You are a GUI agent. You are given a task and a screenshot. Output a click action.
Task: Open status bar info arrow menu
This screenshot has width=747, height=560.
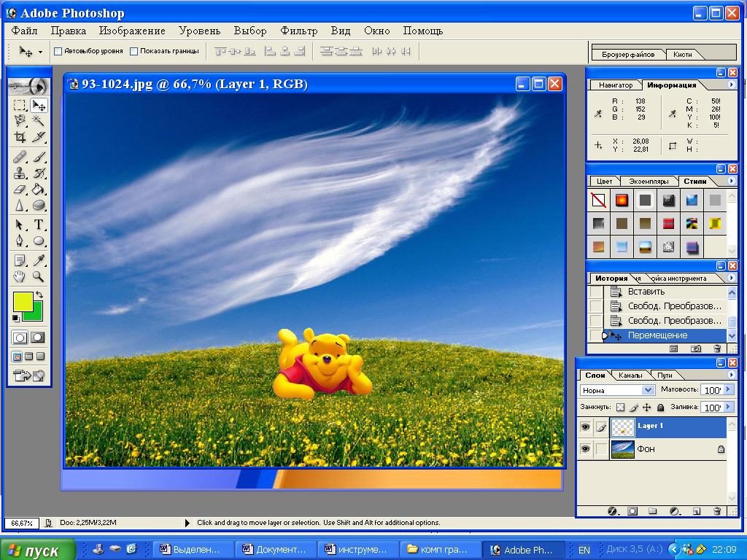point(187,523)
